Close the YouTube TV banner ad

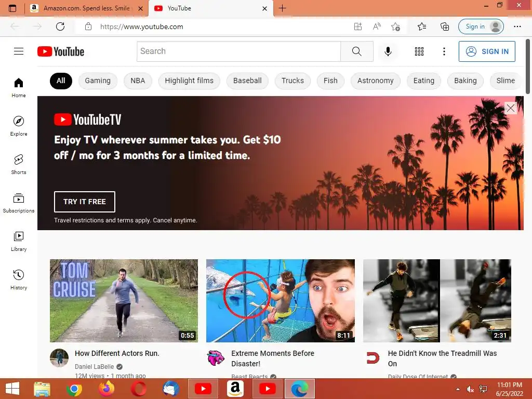tap(510, 108)
